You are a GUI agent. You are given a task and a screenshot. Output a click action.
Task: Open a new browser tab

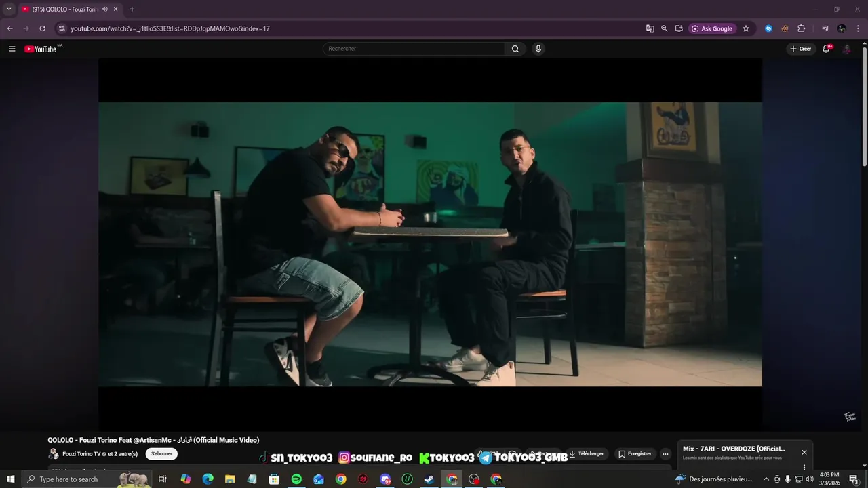pos(132,9)
